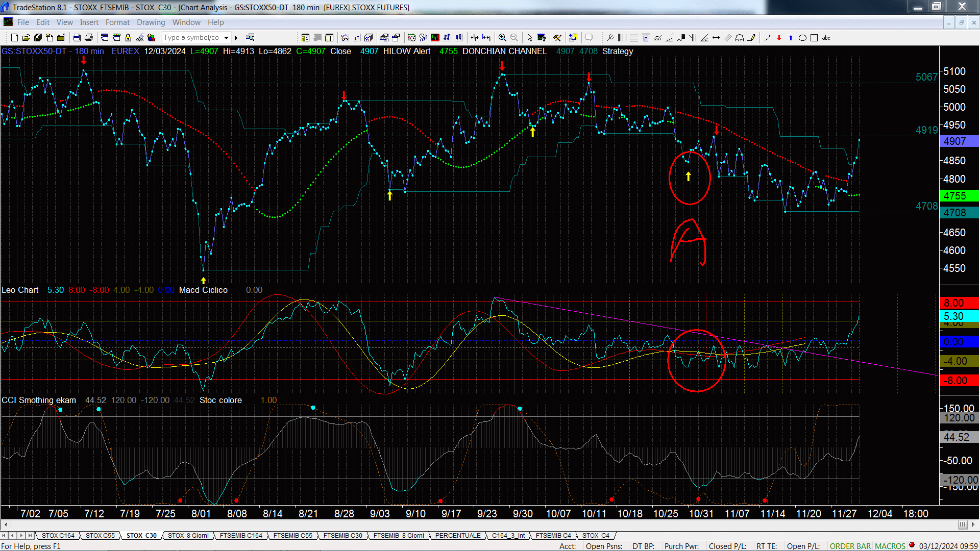Open the File menu
The image size is (980, 551).
pyautogui.click(x=23, y=22)
